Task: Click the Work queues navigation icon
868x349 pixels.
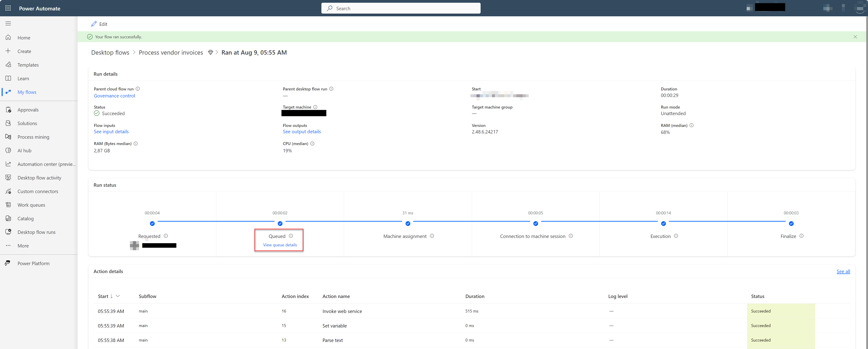Action: pyautogui.click(x=9, y=205)
